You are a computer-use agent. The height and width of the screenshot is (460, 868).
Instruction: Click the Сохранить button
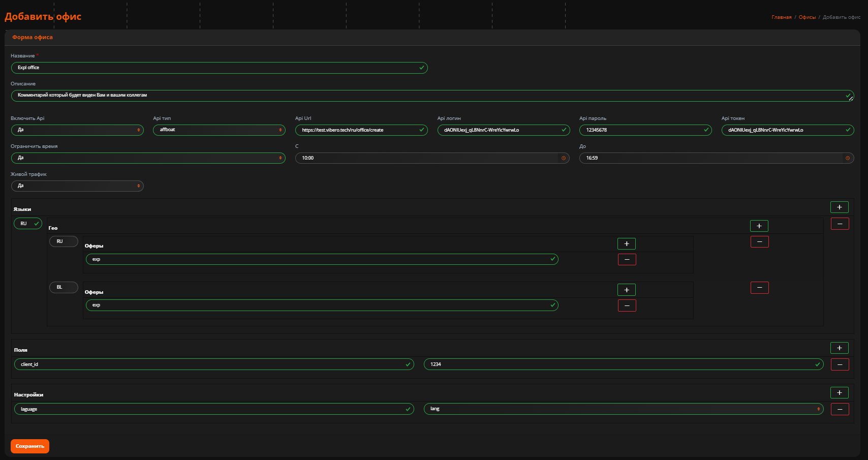click(x=30, y=446)
